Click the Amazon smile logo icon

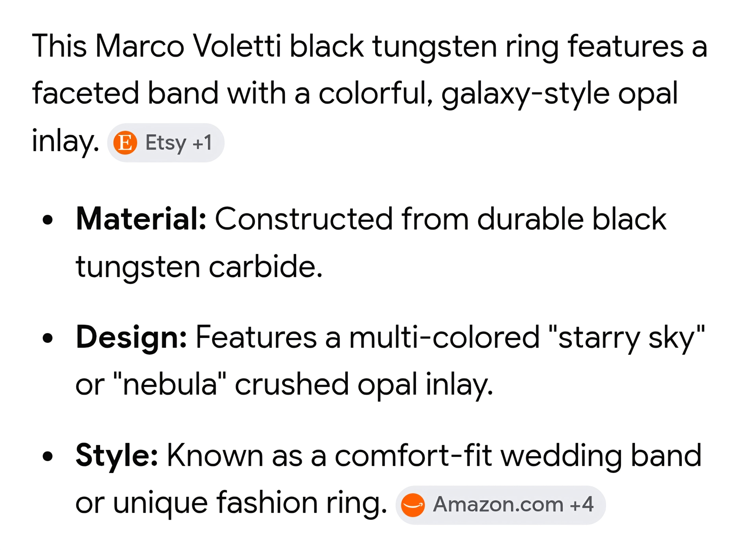[x=413, y=505]
